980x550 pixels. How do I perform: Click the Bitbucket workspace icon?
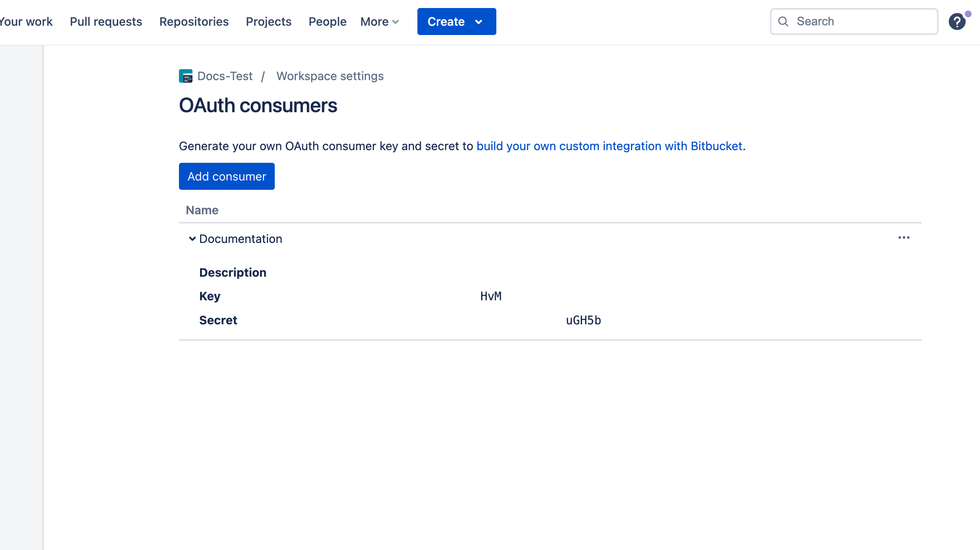coord(185,76)
